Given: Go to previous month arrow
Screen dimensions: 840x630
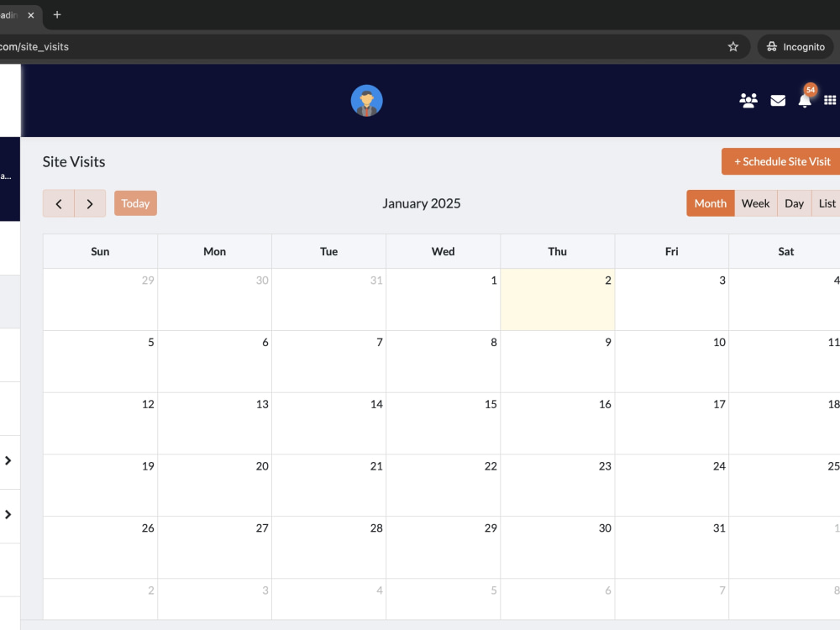Looking at the screenshot, I should tap(59, 203).
